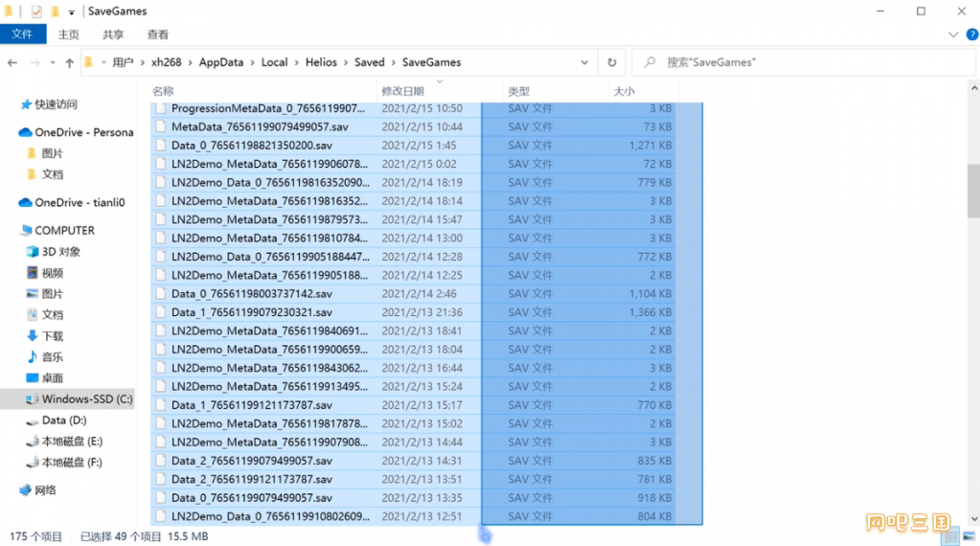Click the file icon of Data_0_76561198821350200.sav

point(161,146)
